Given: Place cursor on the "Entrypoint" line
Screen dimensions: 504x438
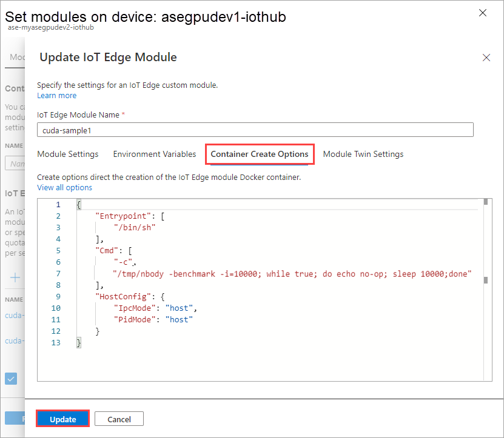Looking at the screenshot, I should pos(130,216).
